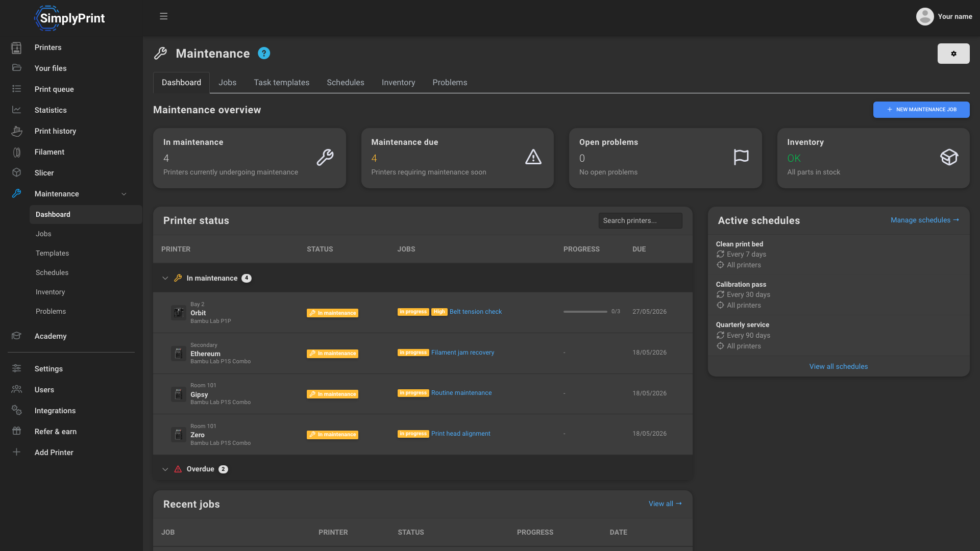Expand the Overdue group chevron

coord(165,469)
